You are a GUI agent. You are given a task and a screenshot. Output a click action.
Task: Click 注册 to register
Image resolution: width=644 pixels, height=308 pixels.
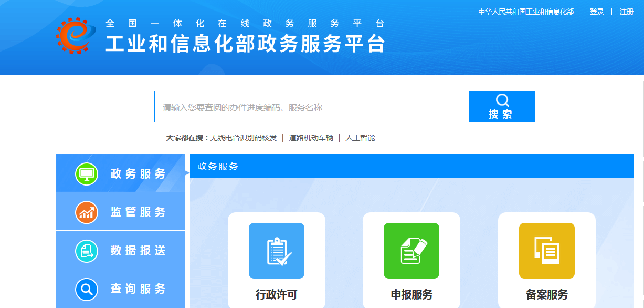click(x=627, y=12)
